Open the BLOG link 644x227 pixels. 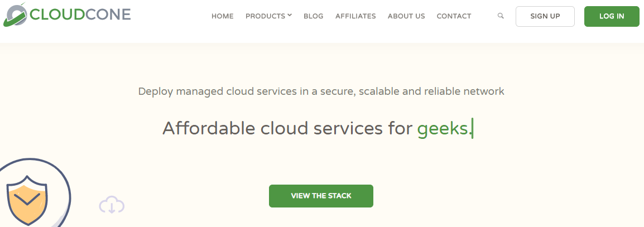coord(314,16)
